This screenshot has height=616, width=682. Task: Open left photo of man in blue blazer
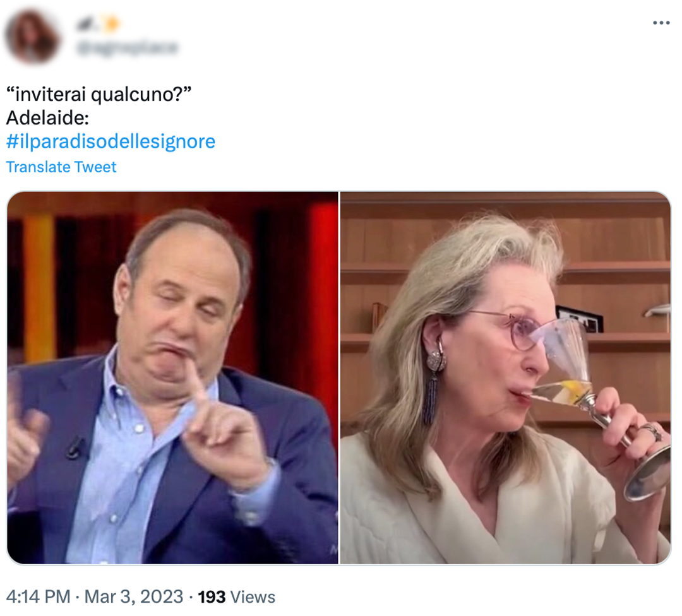pyautogui.click(x=172, y=378)
